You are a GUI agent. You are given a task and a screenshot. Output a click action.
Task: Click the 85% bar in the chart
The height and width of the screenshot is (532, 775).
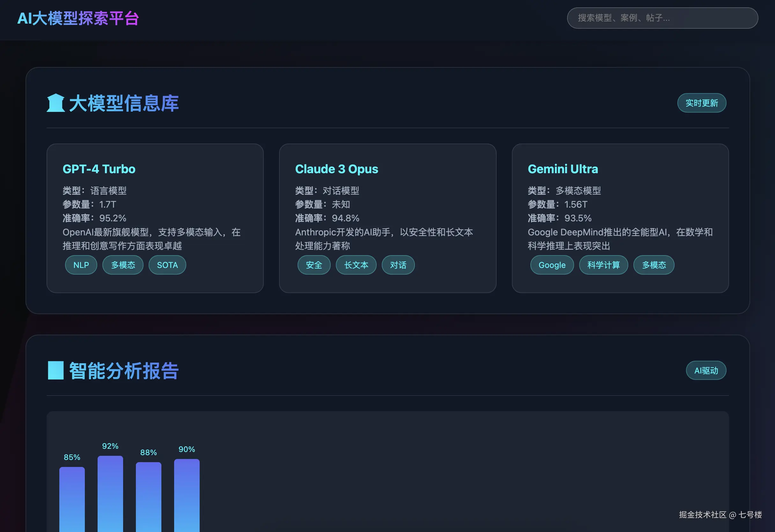tap(72, 499)
